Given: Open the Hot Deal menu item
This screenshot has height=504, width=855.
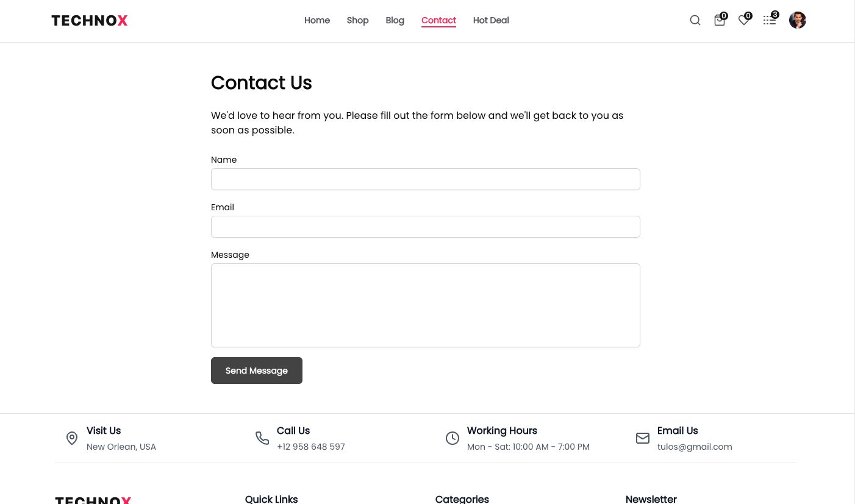Looking at the screenshot, I should click(491, 20).
